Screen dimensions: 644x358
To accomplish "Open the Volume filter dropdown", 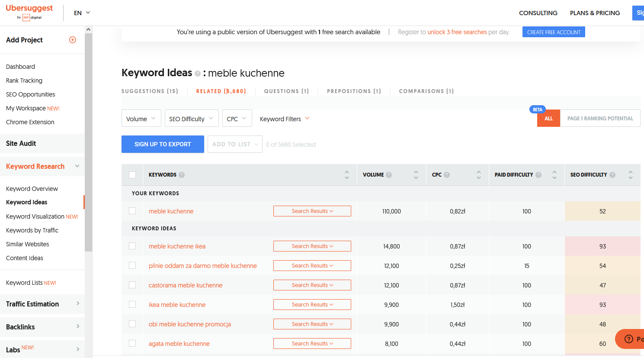I will [141, 118].
